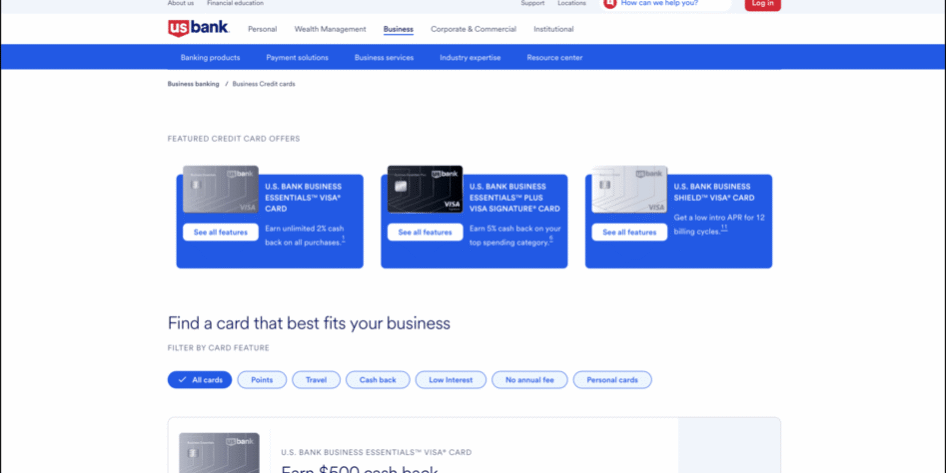Open footnote 6 after 'top spending category'
Image resolution: width=946 pixels, height=473 pixels.
pyautogui.click(x=551, y=240)
